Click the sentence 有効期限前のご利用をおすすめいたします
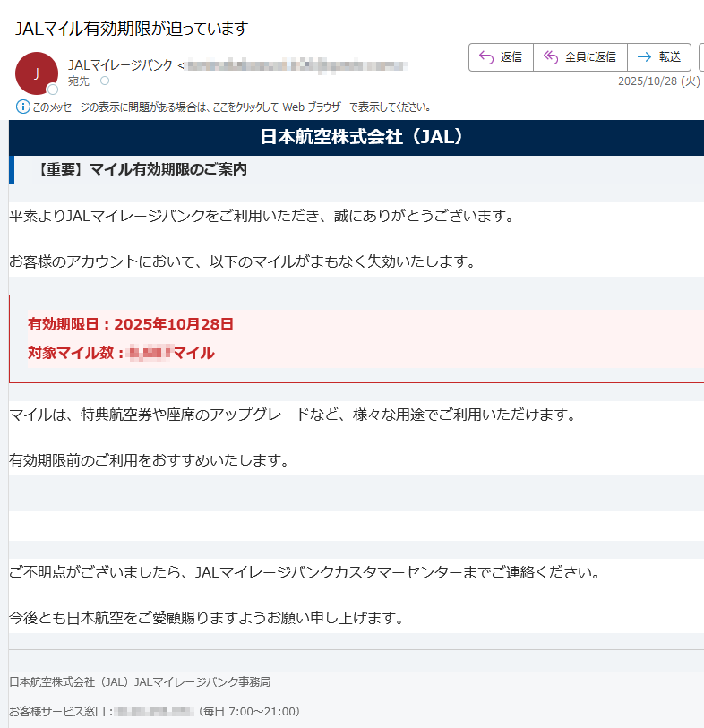 (x=149, y=460)
